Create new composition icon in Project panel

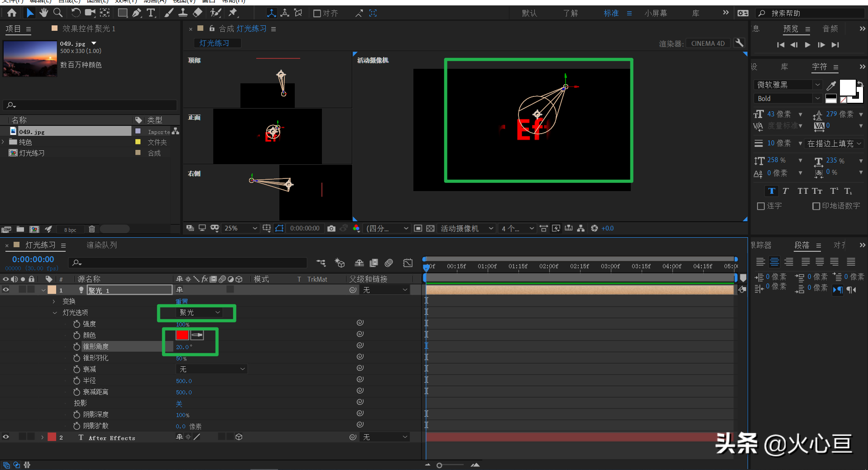(34, 229)
